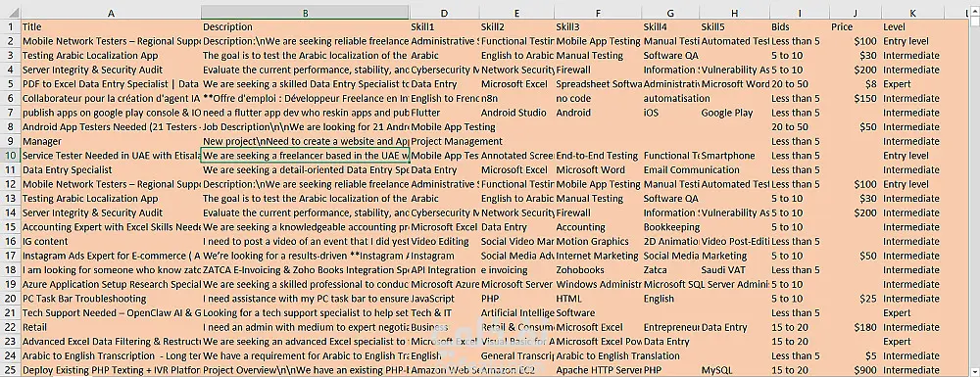Select 'Flutter' in the Skill1 column
This screenshot has height=377, width=980.
coord(444,113)
